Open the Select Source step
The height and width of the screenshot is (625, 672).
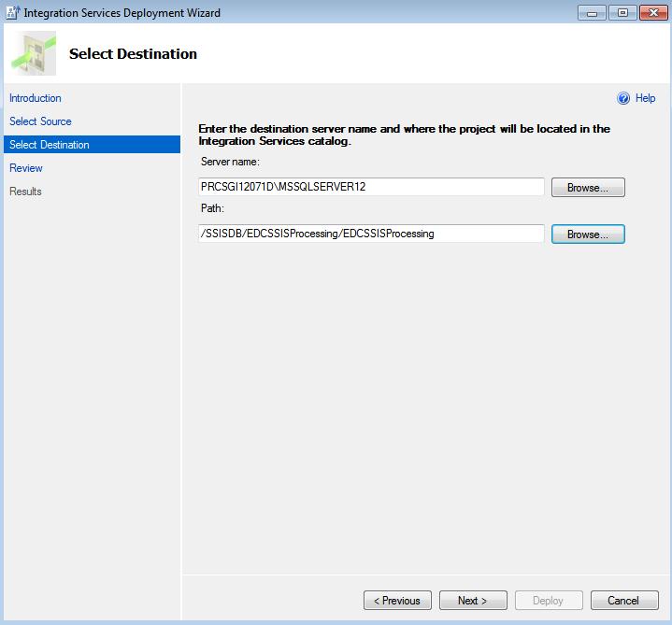coord(40,121)
